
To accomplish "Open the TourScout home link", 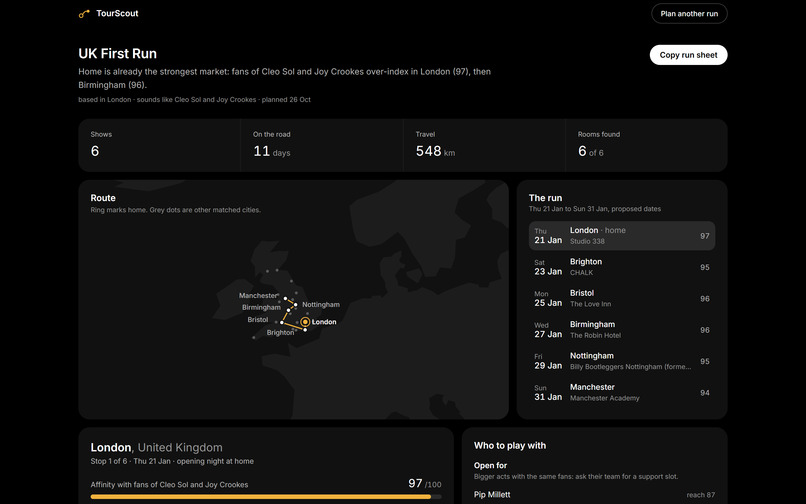I will pos(108,13).
